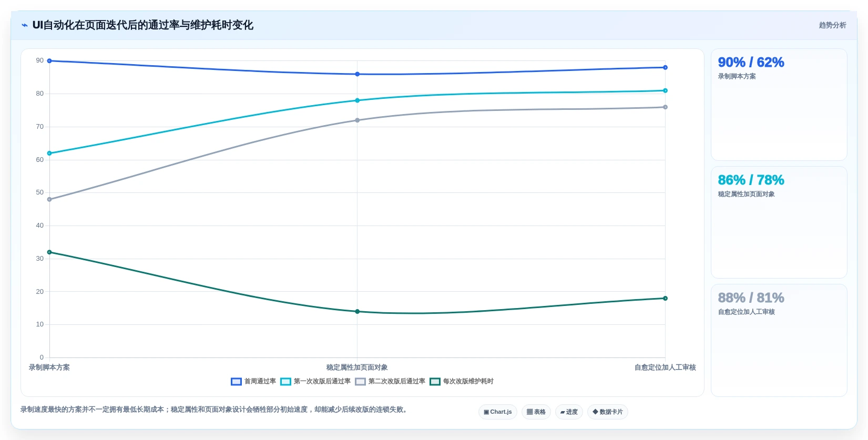Image resolution: width=868 pixels, height=440 pixels.
Task: Open the 88% / 81% 自愈定位加人工审核 card
Action: coord(779,340)
